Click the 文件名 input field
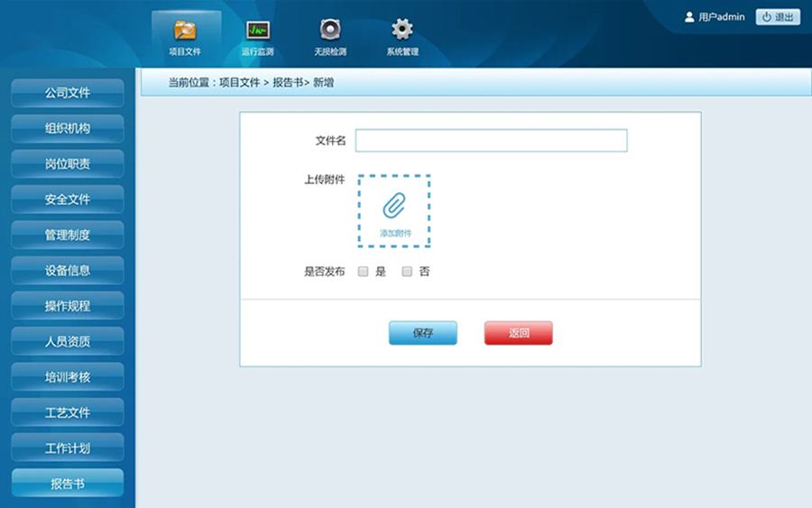Screen dimensions: 812x508 pyautogui.click(x=491, y=141)
